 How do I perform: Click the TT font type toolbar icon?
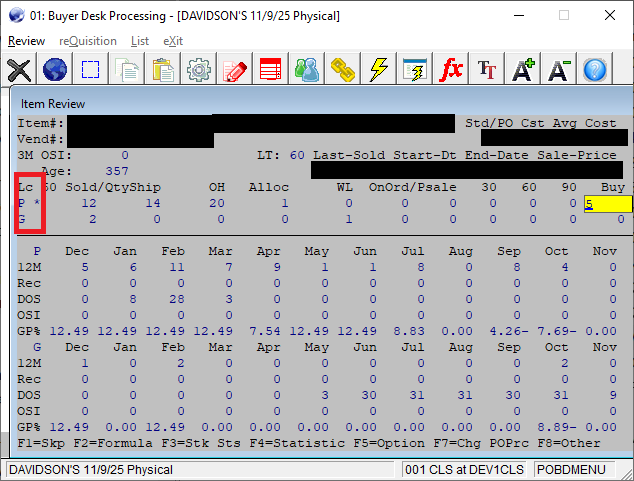[x=487, y=70]
